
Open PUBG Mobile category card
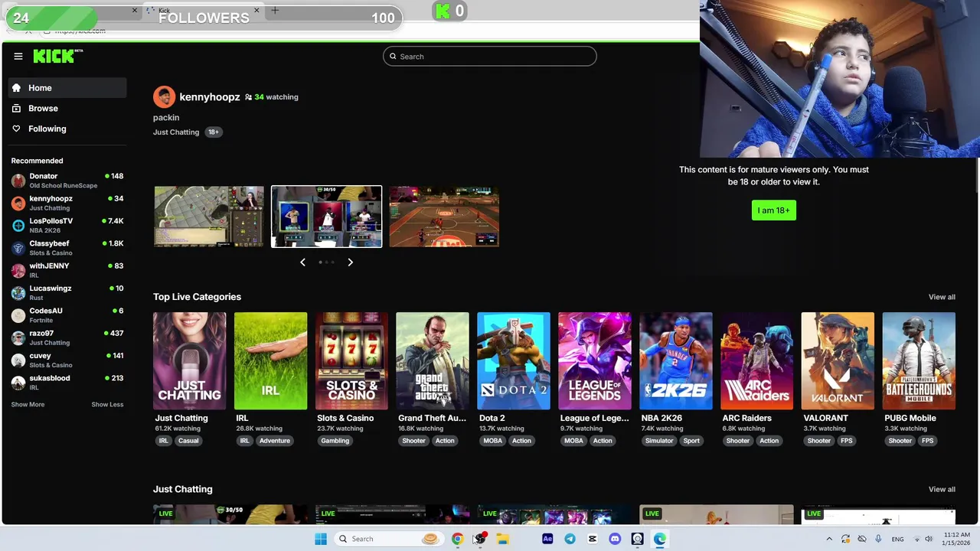(919, 360)
